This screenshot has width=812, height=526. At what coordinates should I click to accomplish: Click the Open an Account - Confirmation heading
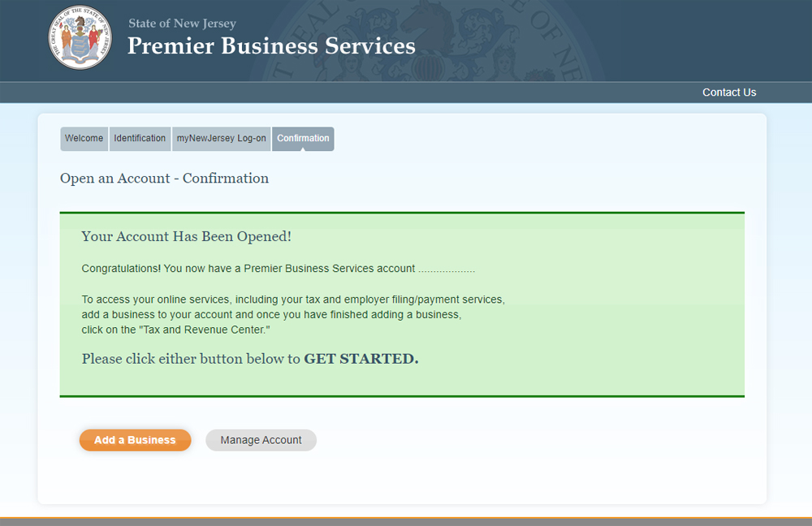point(164,178)
